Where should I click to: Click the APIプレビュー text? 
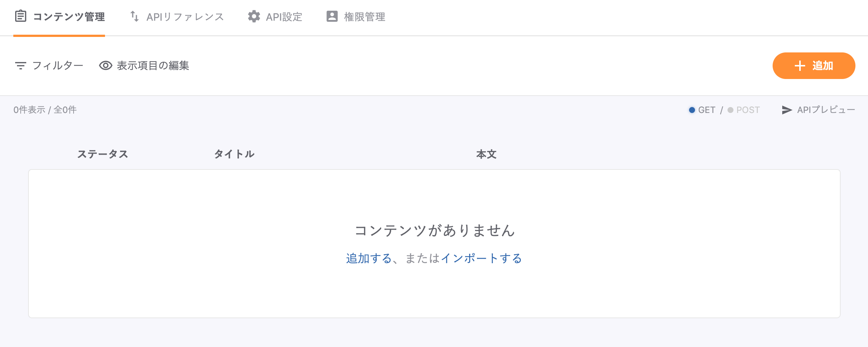(826, 110)
